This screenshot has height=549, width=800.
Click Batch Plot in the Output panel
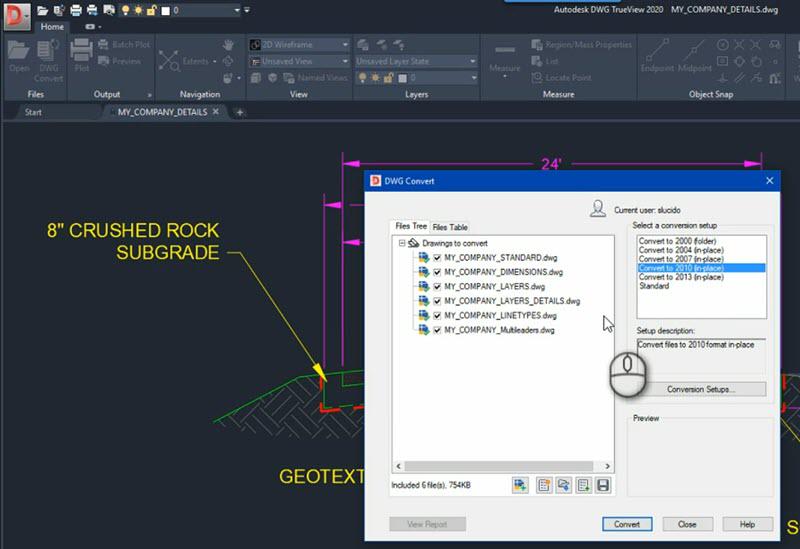(124, 44)
